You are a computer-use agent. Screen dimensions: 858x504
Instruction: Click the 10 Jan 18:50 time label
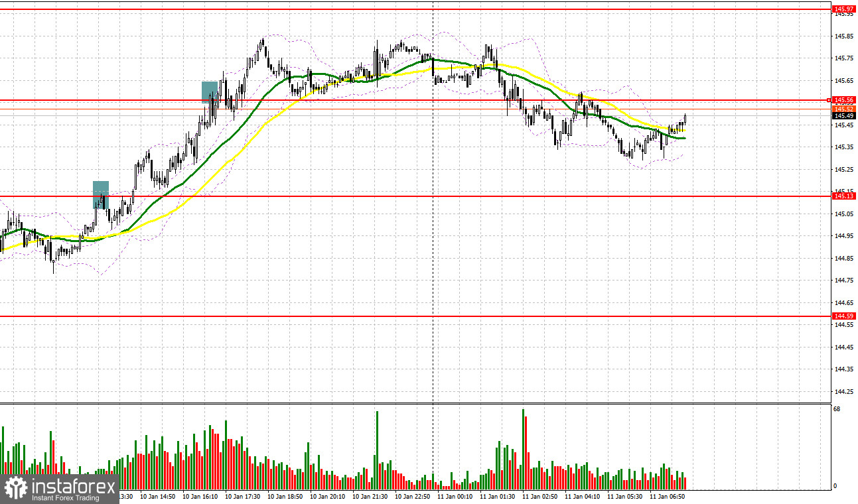click(285, 496)
